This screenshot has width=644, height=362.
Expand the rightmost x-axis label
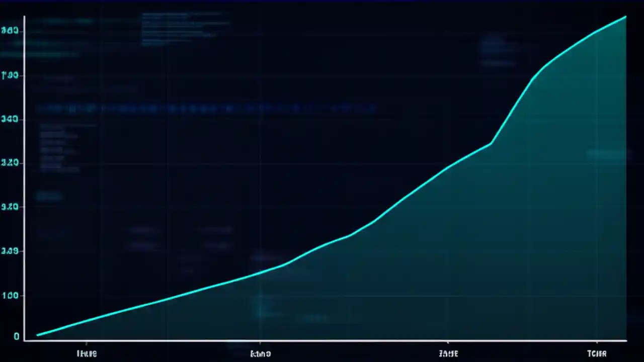click(597, 353)
